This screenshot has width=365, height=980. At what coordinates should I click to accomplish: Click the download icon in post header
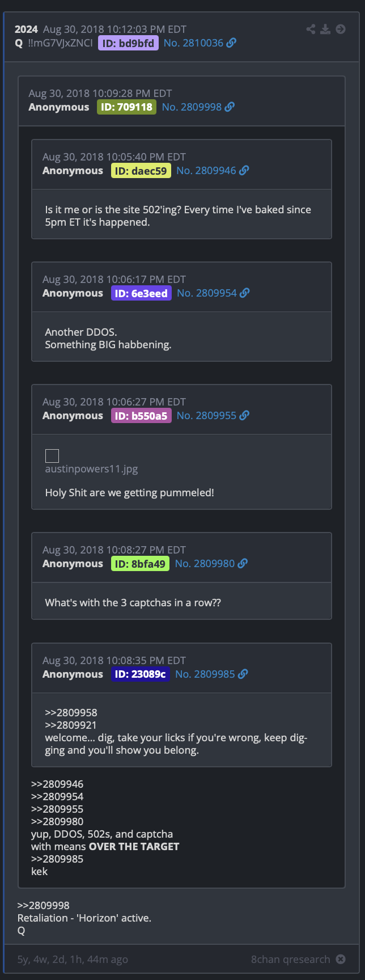pos(325,29)
